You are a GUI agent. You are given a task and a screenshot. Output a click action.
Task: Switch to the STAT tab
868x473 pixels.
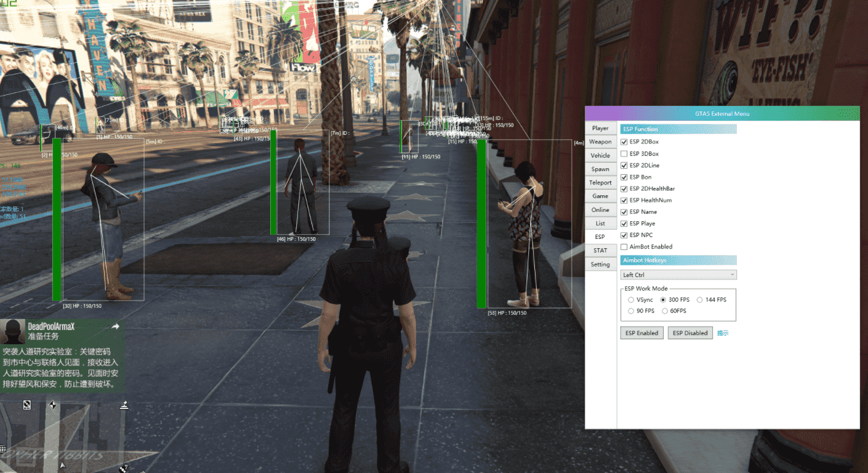pyautogui.click(x=600, y=250)
